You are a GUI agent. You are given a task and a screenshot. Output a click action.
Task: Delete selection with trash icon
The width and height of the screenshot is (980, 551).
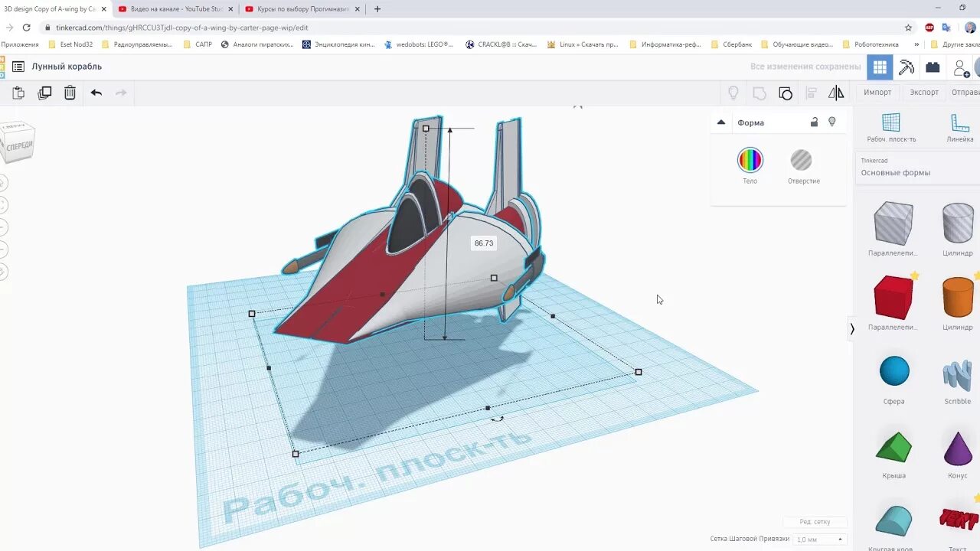(70, 93)
